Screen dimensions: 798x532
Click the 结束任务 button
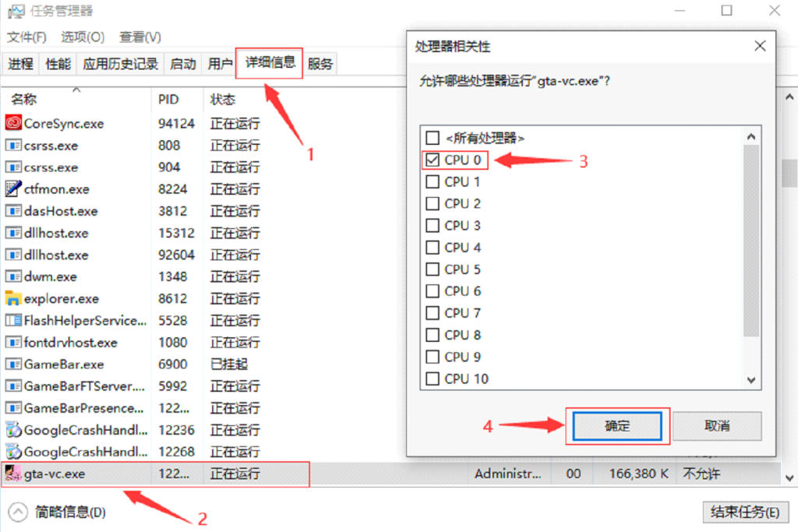[746, 513]
